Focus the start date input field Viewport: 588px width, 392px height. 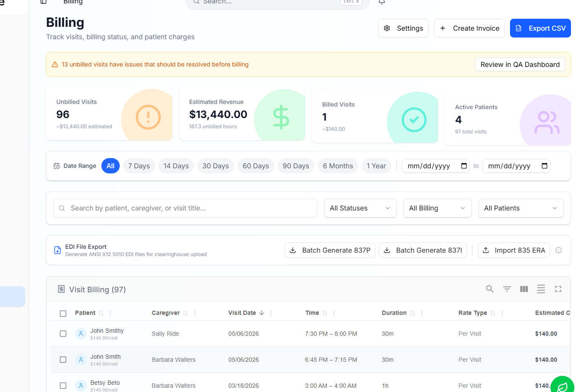(x=436, y=166)
